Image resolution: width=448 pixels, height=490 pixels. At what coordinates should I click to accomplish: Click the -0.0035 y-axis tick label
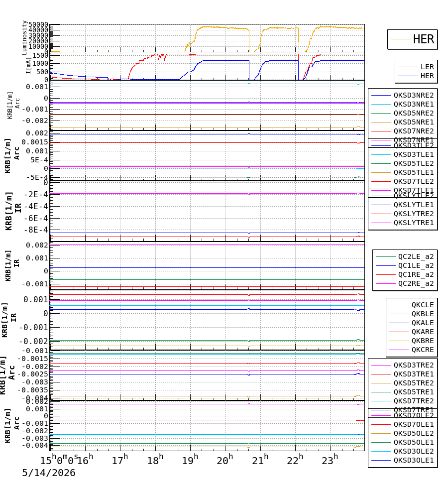[33, 390]
